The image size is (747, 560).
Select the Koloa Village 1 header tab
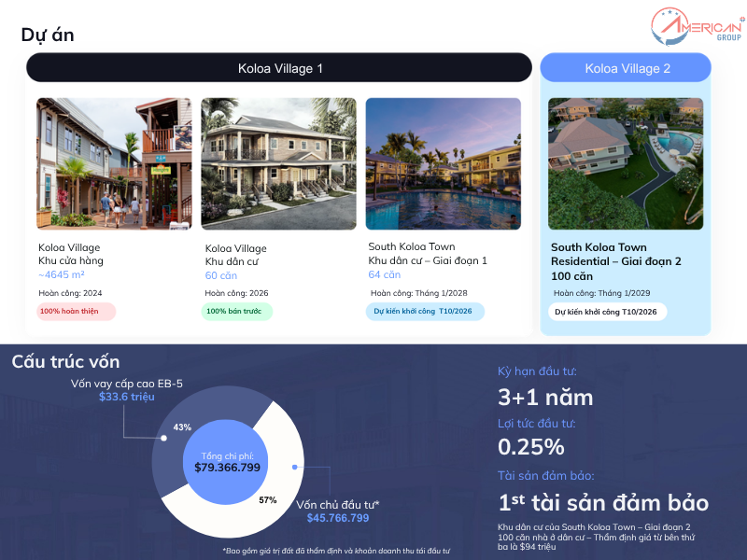pos(279,68)
